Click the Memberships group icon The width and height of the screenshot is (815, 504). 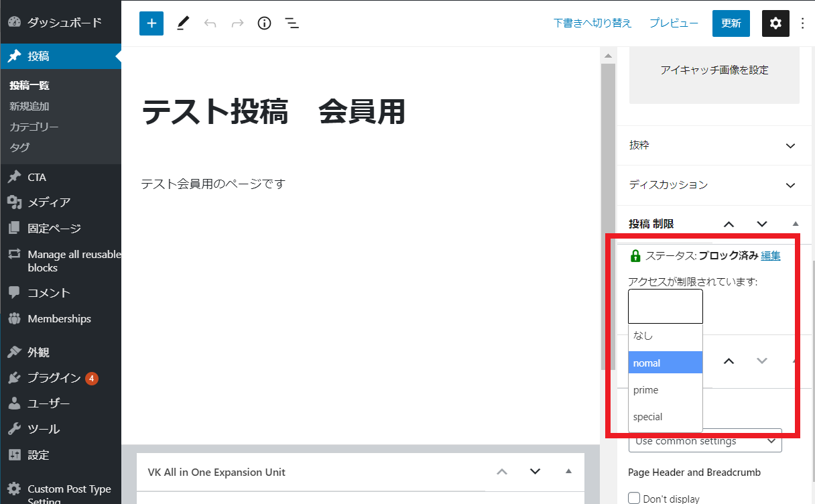click(x=14, y=319)
